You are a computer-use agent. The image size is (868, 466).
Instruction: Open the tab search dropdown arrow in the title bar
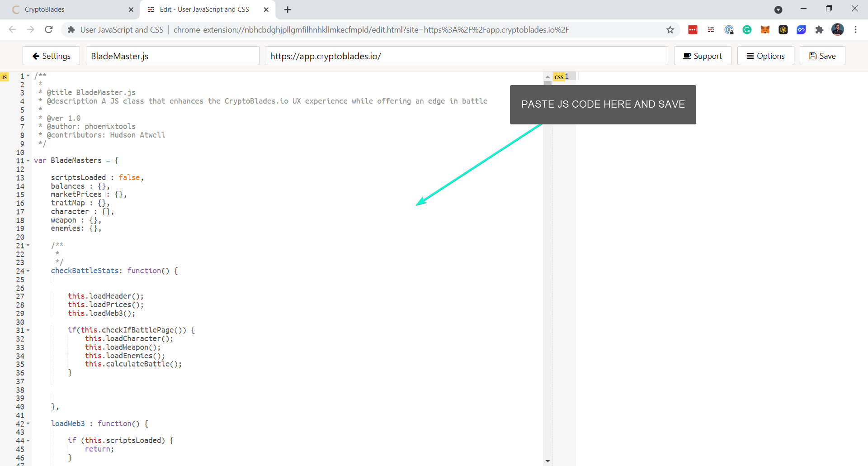coord(778,10)
